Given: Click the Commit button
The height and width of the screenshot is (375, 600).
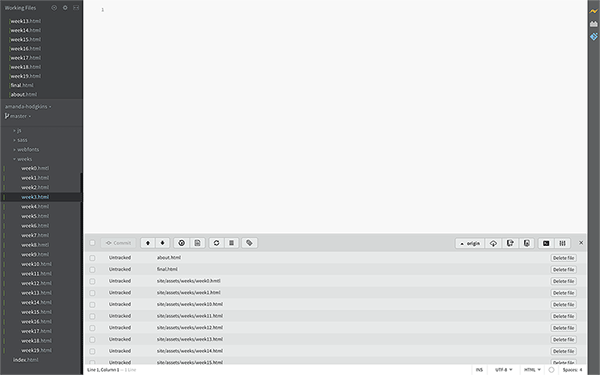Looking at the screenshot, I should click(x=118, y=243).
